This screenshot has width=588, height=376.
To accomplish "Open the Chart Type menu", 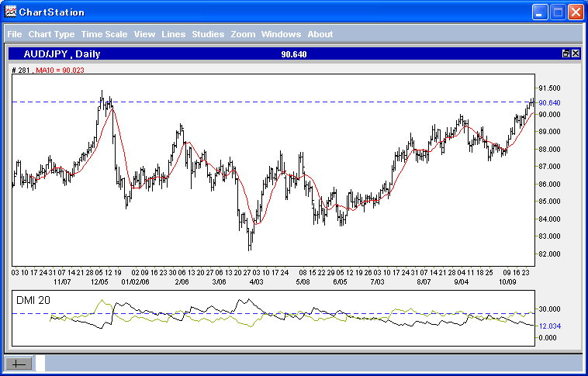I will 51,34.
